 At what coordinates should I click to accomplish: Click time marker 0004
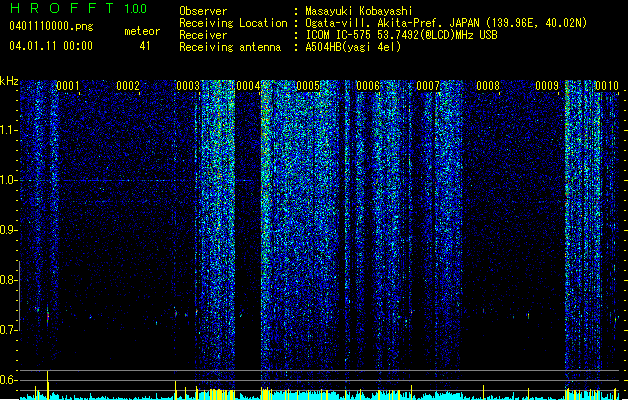(x=248, y=86)
